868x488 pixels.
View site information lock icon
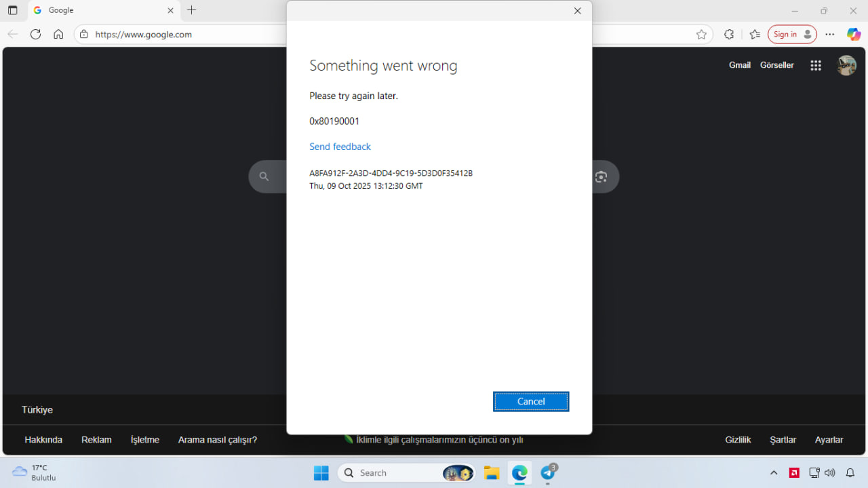(83, 34)
